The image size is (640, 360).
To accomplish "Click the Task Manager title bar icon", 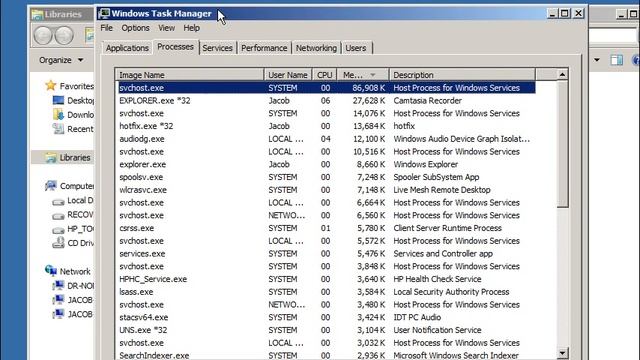I will pos(104,13).
